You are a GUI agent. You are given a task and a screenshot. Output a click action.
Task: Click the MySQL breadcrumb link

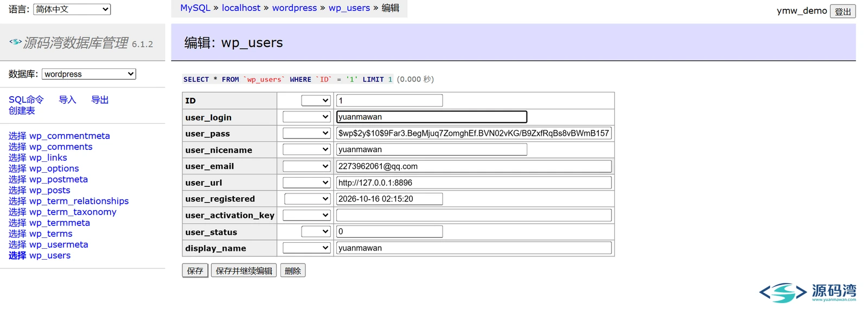coord(195,8)
